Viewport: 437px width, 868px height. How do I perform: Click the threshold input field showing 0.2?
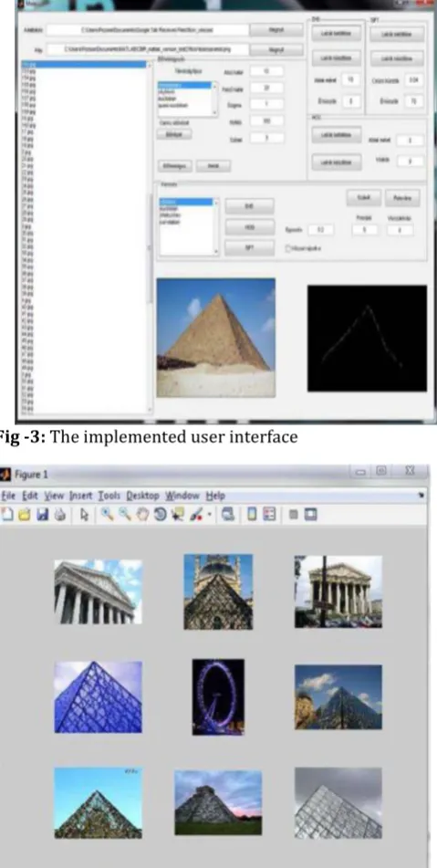point(319,229)
